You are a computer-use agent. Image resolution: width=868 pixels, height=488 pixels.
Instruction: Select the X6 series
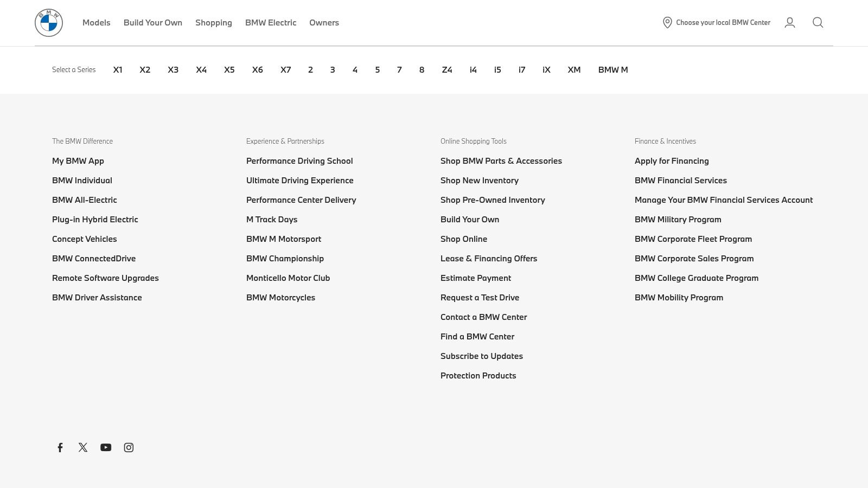point(258,70)
